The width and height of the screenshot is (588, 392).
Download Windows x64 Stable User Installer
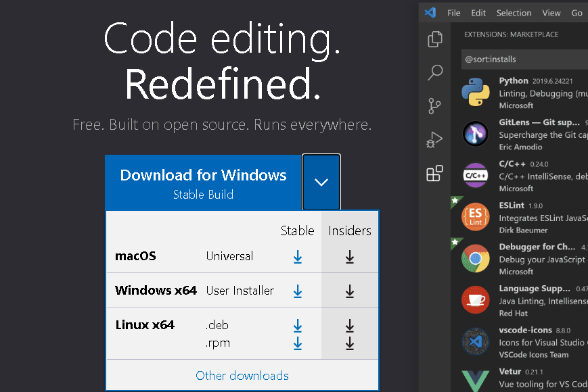[298, 291]
